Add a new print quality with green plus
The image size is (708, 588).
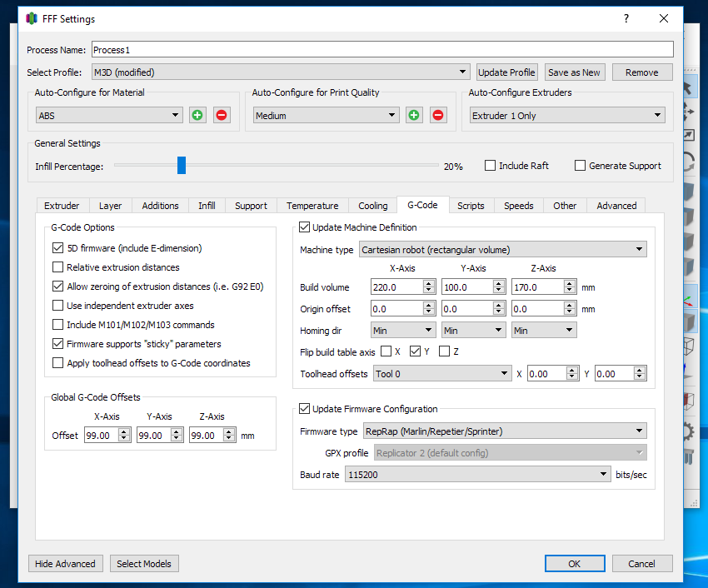[x=414, y=115]
